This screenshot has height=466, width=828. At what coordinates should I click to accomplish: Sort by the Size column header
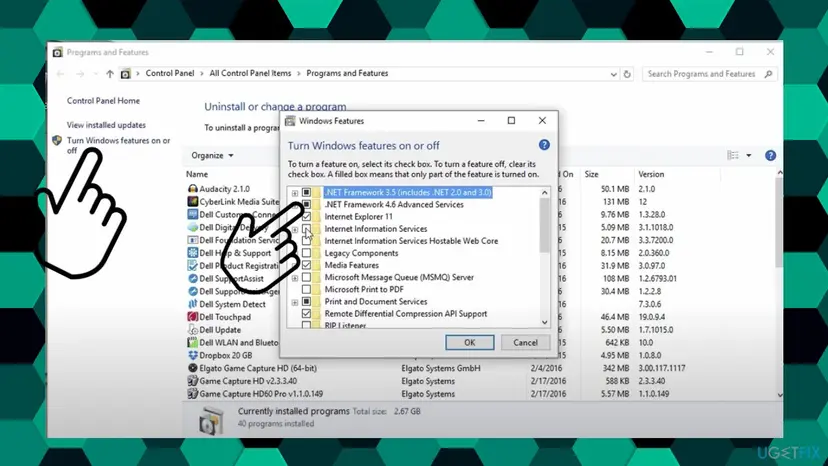pos(591,174)
